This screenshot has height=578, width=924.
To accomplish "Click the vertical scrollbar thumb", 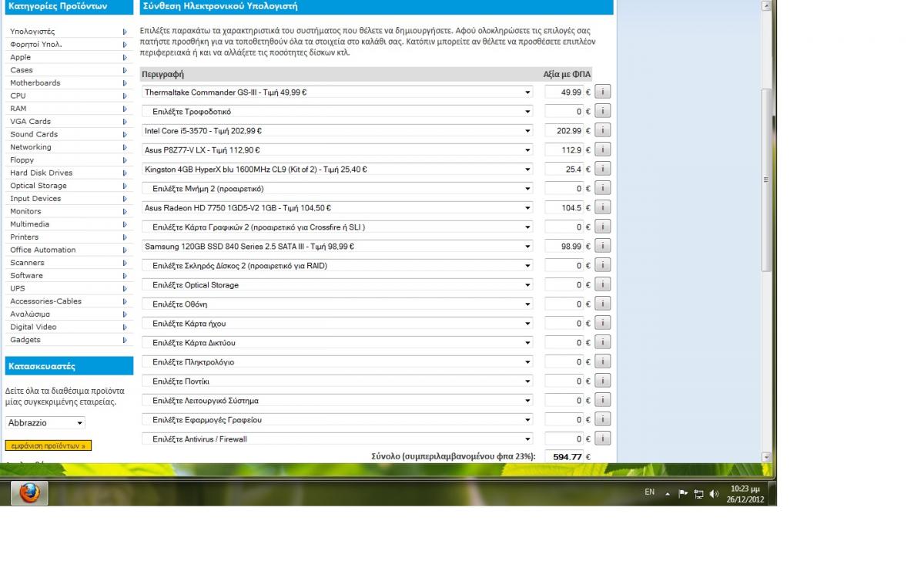I will (766, 180).
